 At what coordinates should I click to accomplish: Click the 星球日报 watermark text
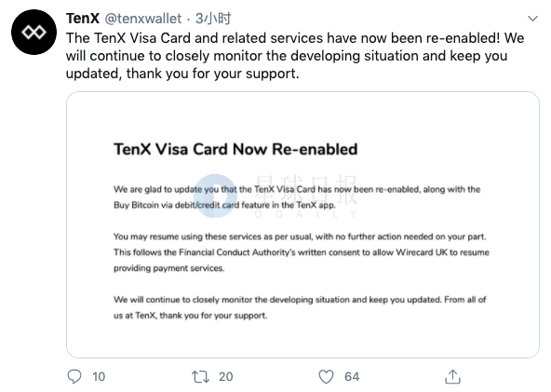tap(305, 190)
